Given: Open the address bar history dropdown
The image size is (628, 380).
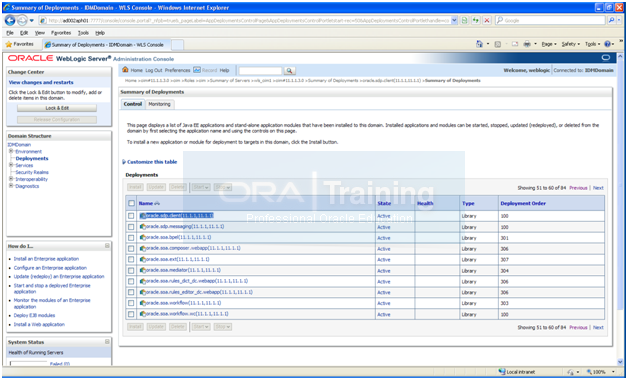Looking at the screenshot, I should tap(454, 20).
